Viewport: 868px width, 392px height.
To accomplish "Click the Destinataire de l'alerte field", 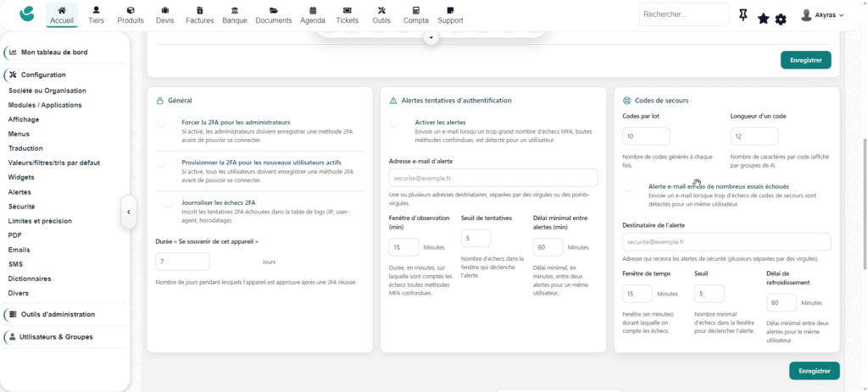I will coord(726,241).
